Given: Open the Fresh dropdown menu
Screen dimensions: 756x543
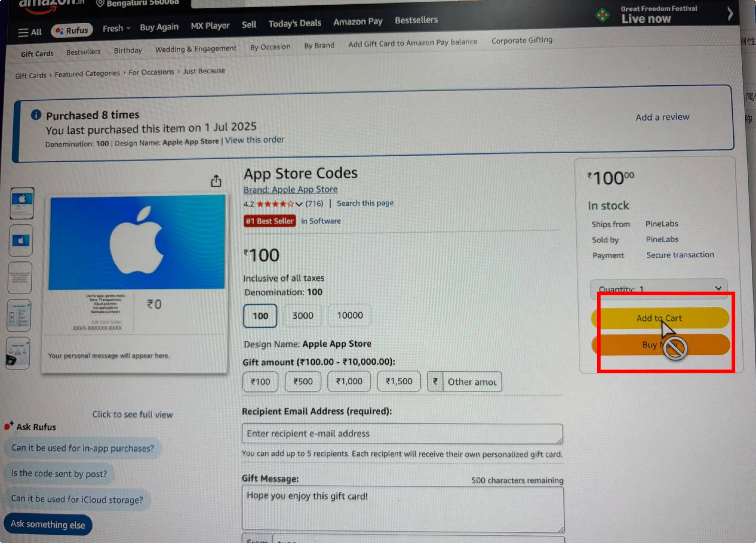Looking at the screenshot, I should (116, 28).
